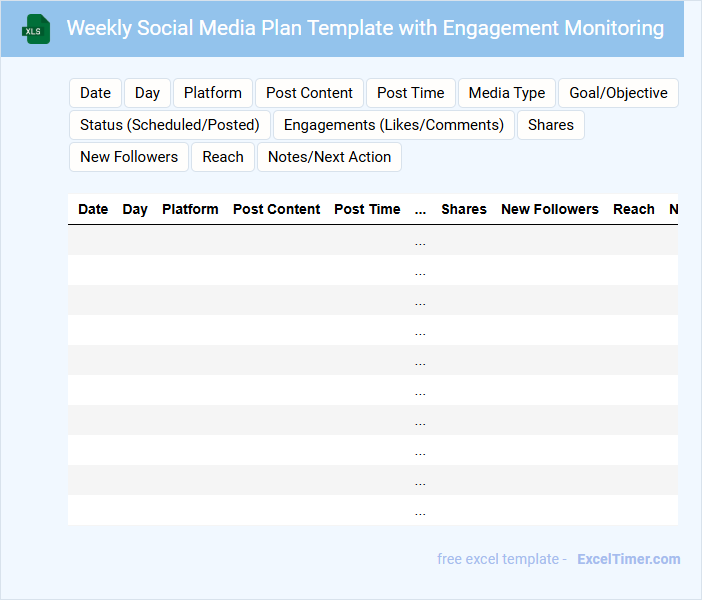Select the Reach tag button
Viewport: 702px width, 600px height.
[223, 157]
